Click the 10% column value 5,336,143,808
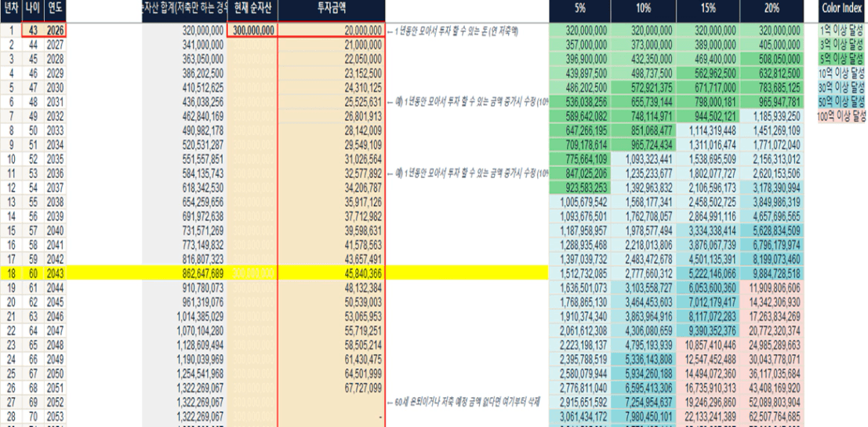This screenshot has height=427, width=868. [643, 359]
